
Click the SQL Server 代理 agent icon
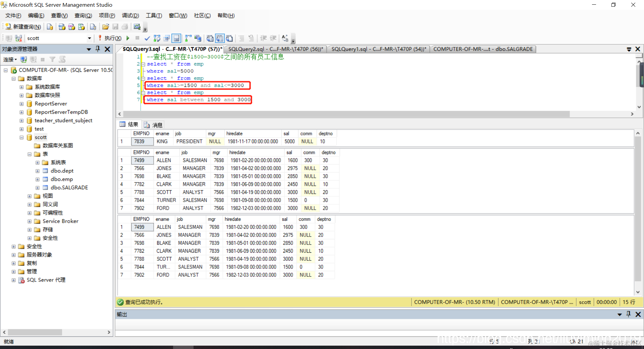coord(21,280)
